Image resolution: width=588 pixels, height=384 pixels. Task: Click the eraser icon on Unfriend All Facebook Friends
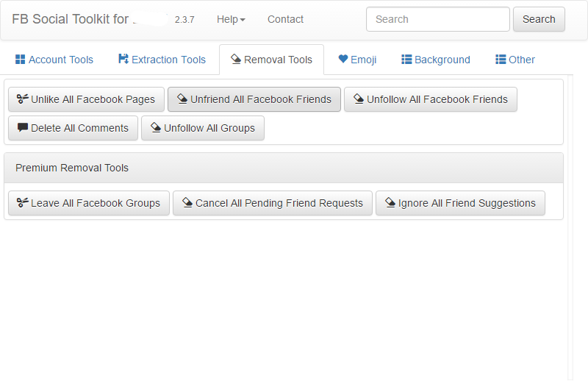[x=182, y=99]
